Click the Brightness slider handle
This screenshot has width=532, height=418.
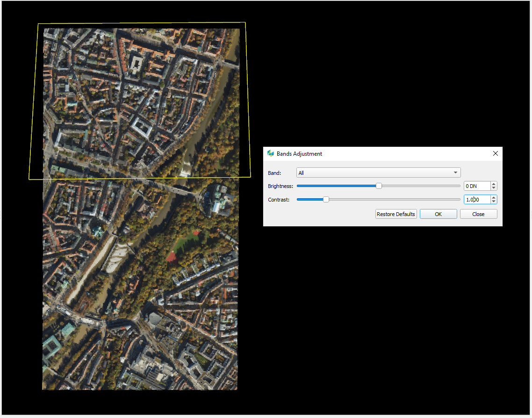(x=379, y=186)
